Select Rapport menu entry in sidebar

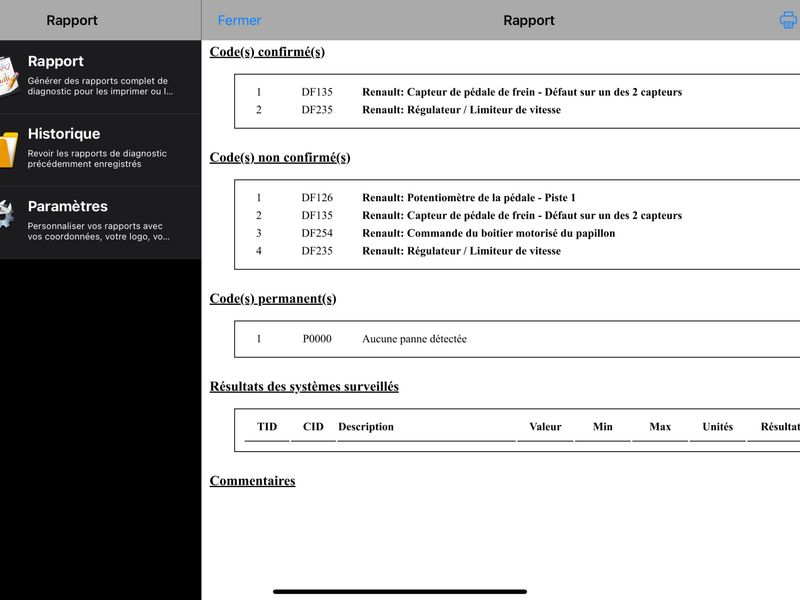(x=101, y=77)
